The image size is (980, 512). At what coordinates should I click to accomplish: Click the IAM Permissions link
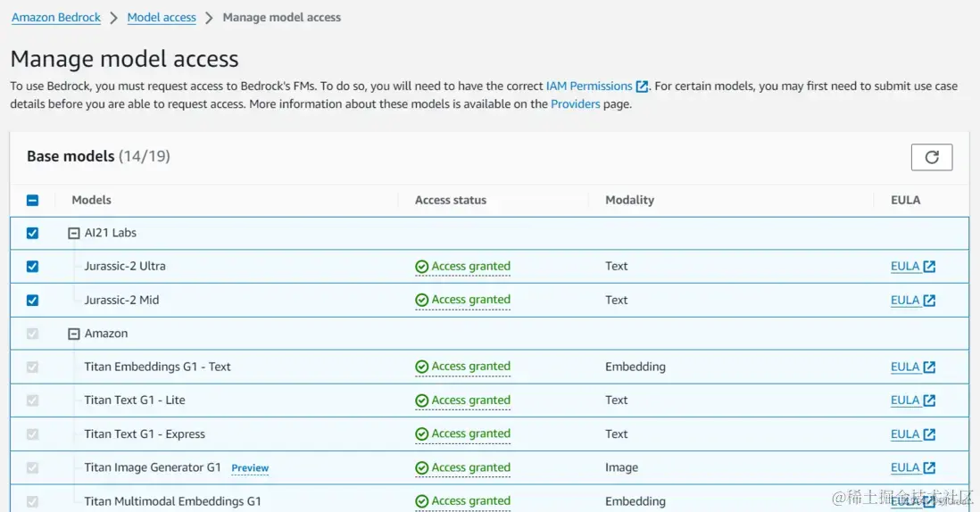coord(589,87)
